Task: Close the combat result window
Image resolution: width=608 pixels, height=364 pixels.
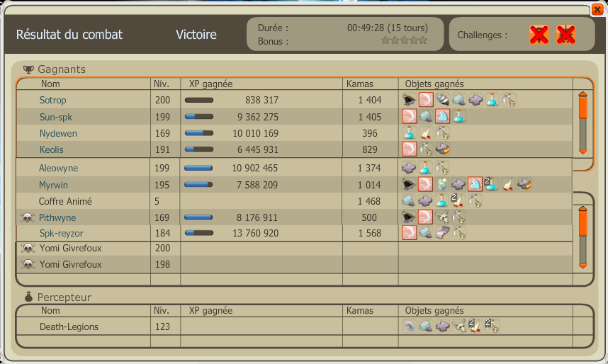Action: (x=597, y=9)
